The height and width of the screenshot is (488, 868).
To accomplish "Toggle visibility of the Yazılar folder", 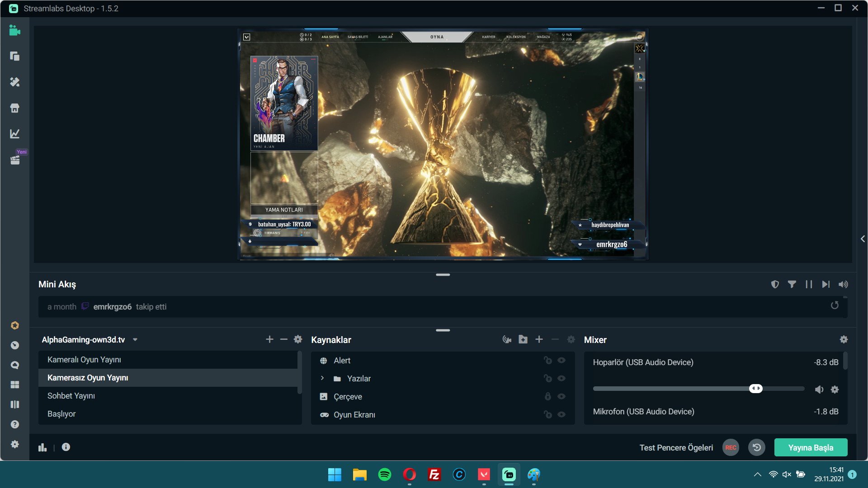I will [x=561, y=378].
